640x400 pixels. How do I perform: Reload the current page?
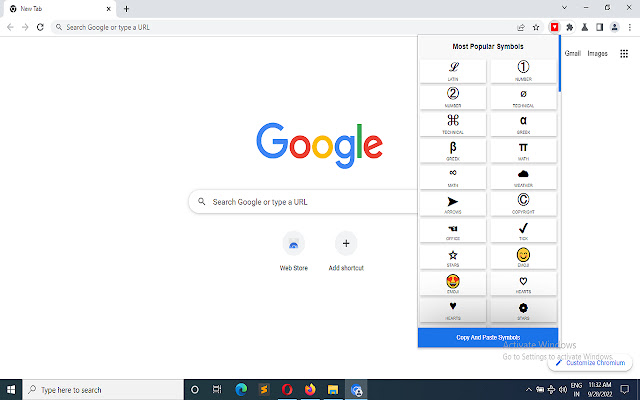pos(40,27)
